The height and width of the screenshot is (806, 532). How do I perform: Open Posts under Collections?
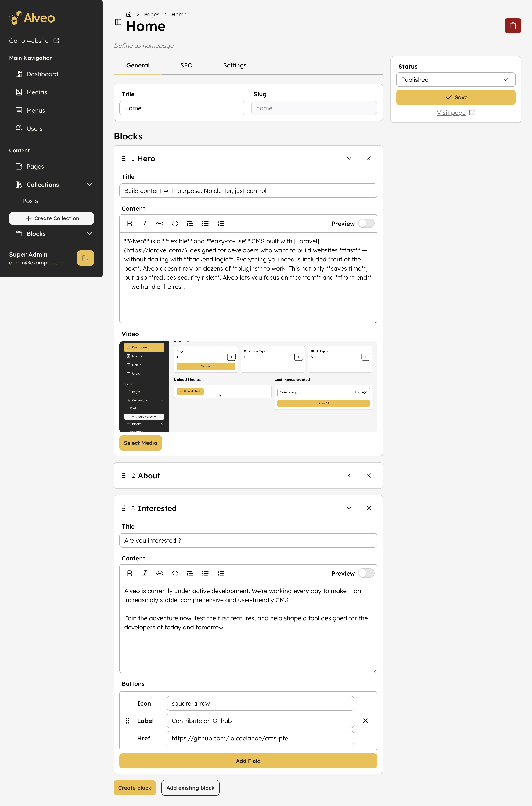30,201
